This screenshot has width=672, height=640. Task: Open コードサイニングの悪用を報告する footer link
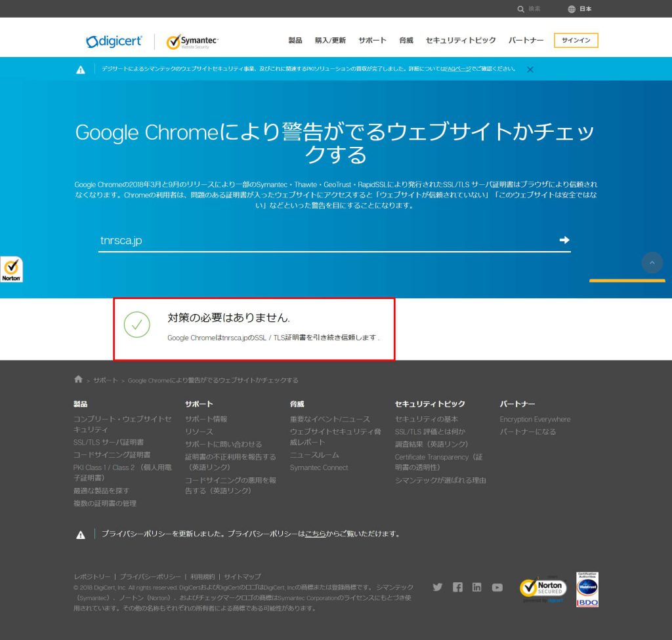(230, 485)
